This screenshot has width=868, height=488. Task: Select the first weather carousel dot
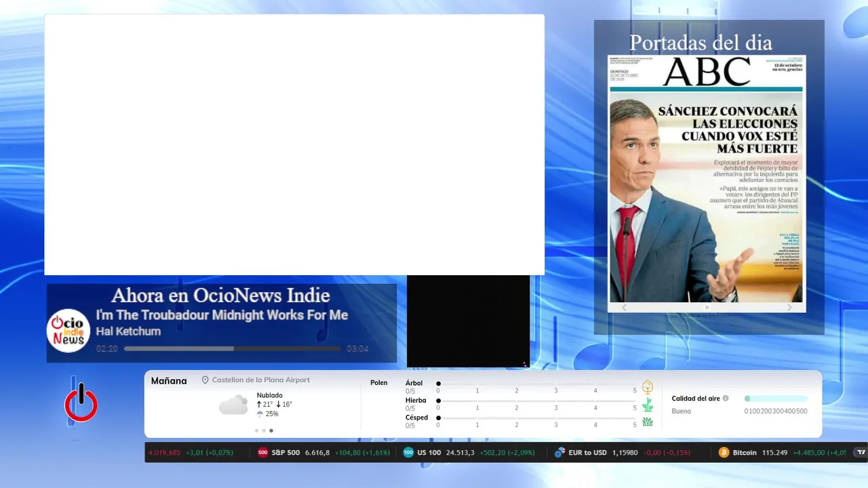pos(256,430)
